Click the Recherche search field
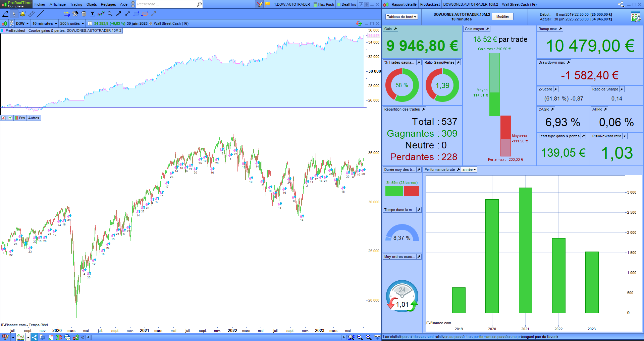644x341 pixels. coord(166,4)
